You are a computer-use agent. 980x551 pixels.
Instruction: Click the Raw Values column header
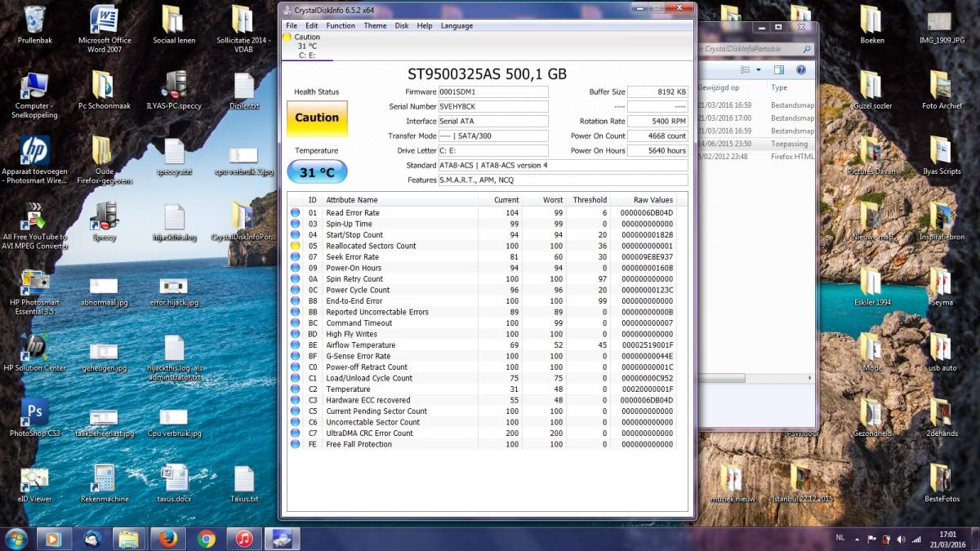pyautogui.click(x=653, y=200)
